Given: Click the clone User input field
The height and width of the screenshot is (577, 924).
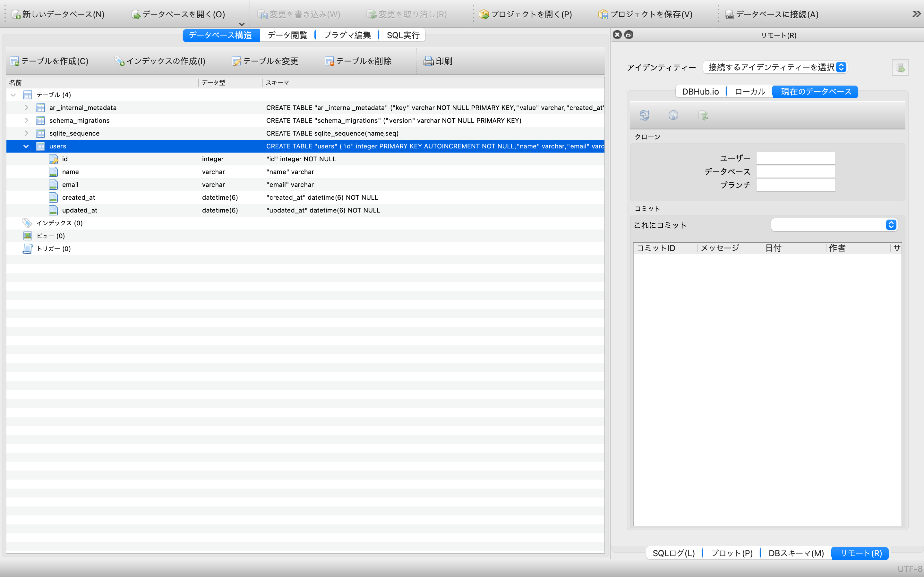Looking at the screenshot, I should tap(796, 158).
